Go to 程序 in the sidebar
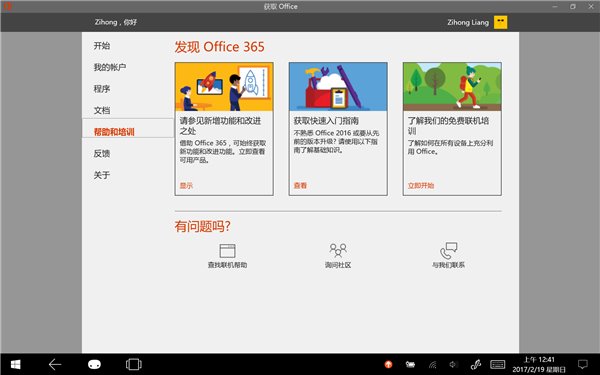The height and width of the screenshot is (375, 600). [102, 89]
